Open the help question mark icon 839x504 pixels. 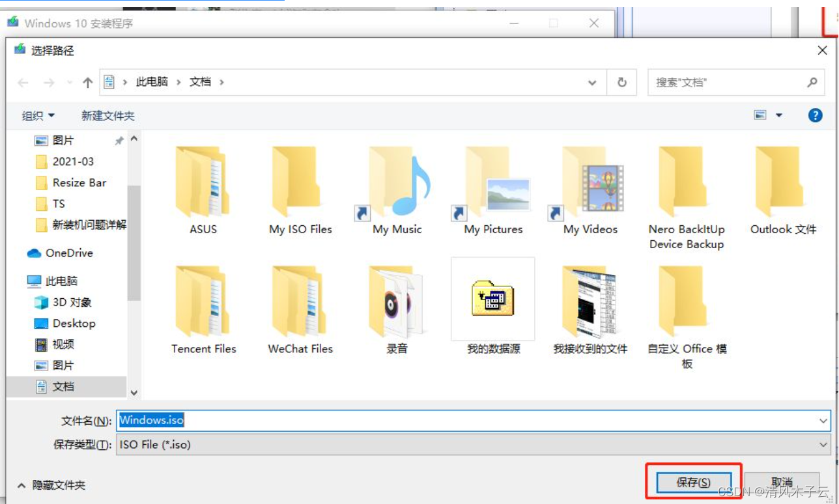[815, 115]
